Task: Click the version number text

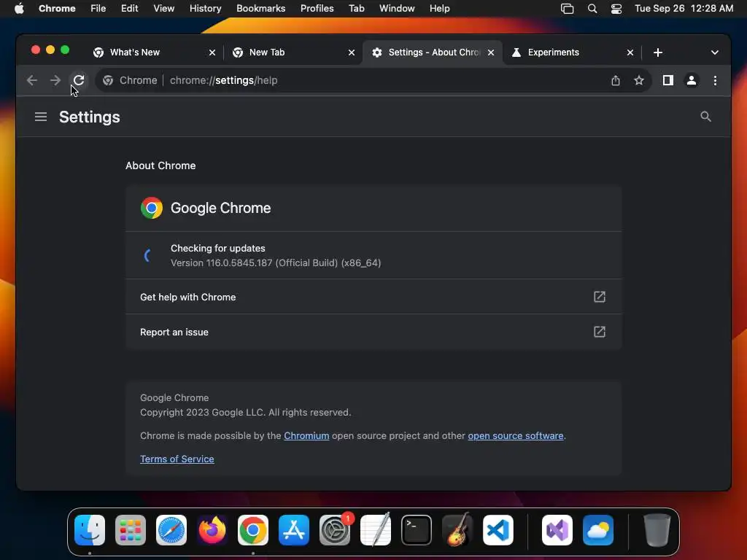Action: 276,262
